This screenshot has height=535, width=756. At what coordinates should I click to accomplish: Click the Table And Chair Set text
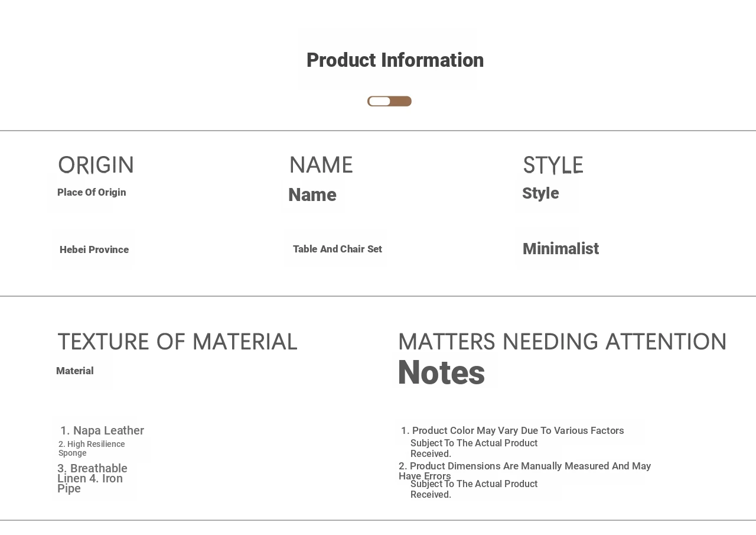(x=337, y=249)
